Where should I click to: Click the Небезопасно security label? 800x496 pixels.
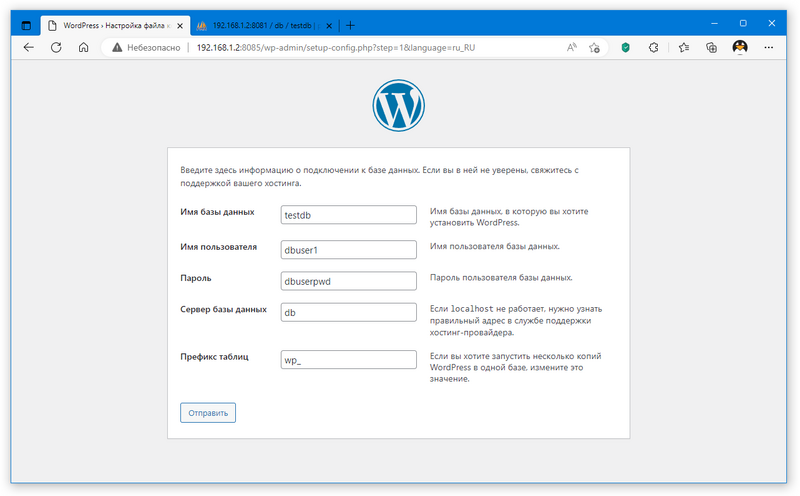point(154,47)
